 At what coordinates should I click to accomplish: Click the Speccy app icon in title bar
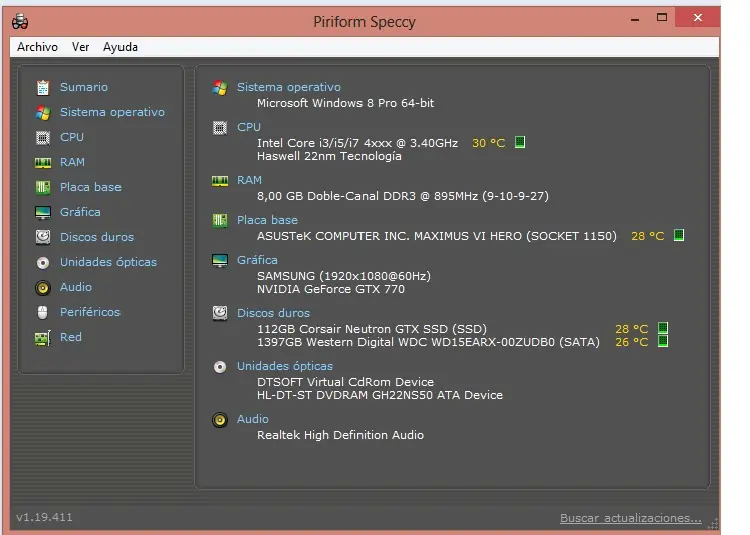[x=20, y=22]
